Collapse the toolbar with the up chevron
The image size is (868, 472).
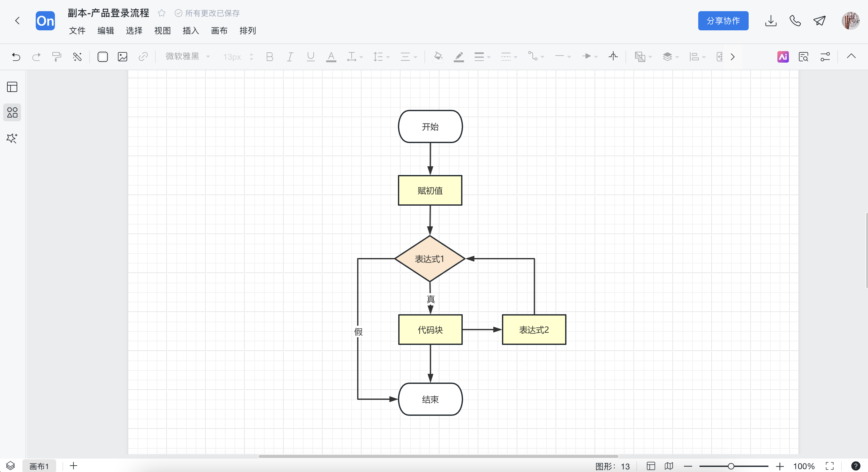851,56
